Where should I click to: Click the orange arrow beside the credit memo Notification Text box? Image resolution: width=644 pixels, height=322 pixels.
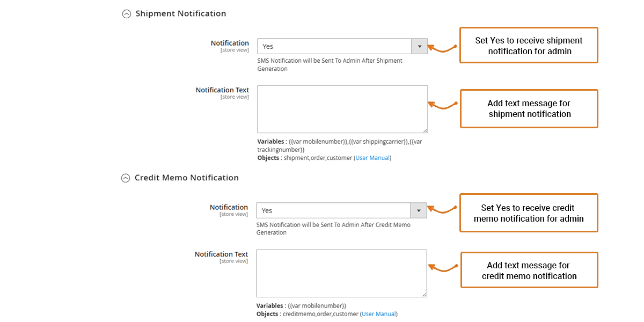(442, 268)
